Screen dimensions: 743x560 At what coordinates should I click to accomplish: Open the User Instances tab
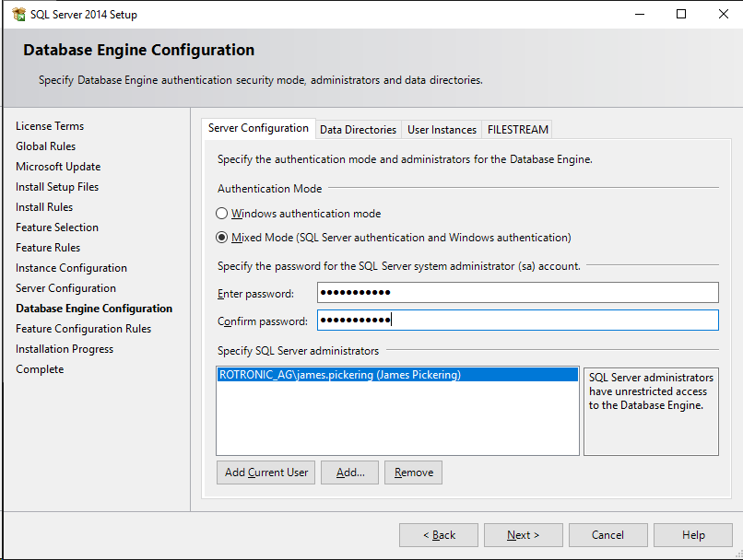(442, 130)
